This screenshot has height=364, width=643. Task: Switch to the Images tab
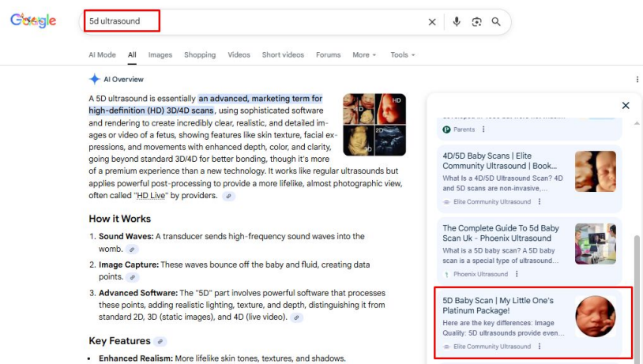point(160,54)
